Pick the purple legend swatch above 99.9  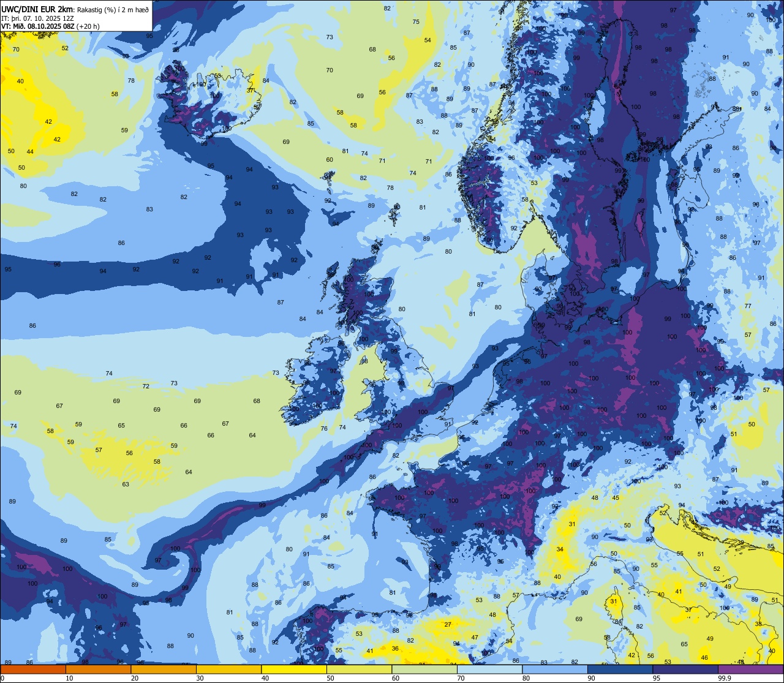coord(750,670)
